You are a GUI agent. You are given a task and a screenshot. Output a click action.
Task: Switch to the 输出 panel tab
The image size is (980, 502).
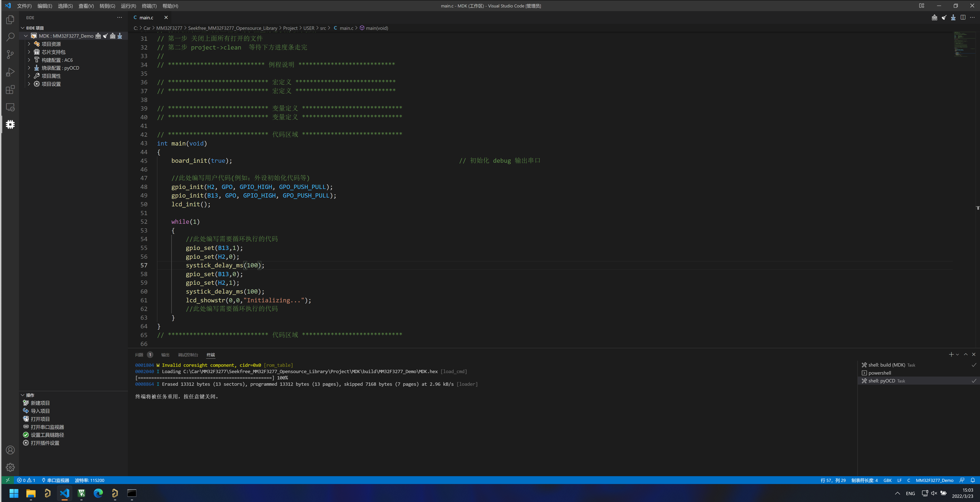point(165,355)
